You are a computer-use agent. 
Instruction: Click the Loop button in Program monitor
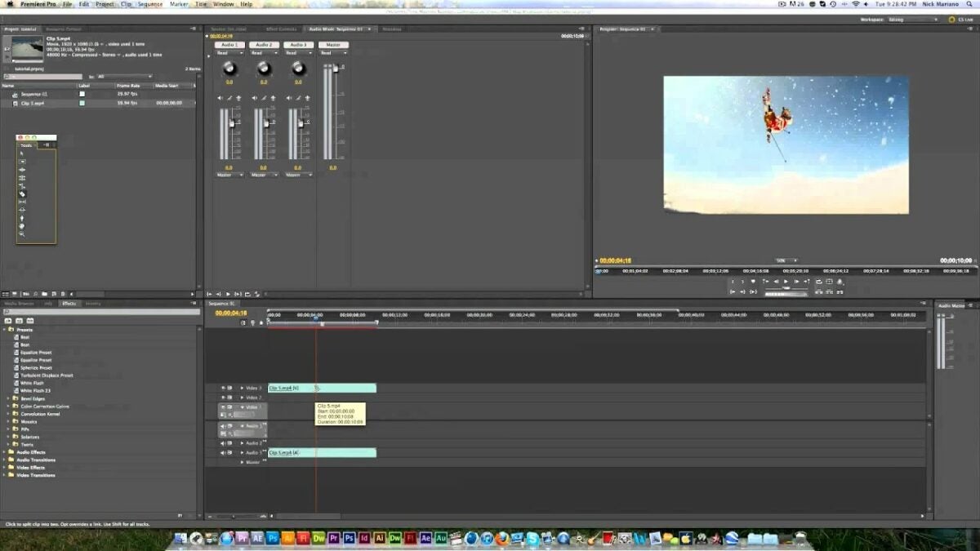819,282
